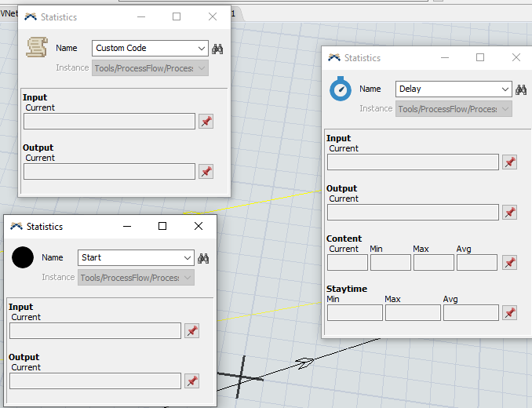Viewport: 532px width, 408px height.
Task: Pin the Delay Input statistic
Action: (509, 162)
